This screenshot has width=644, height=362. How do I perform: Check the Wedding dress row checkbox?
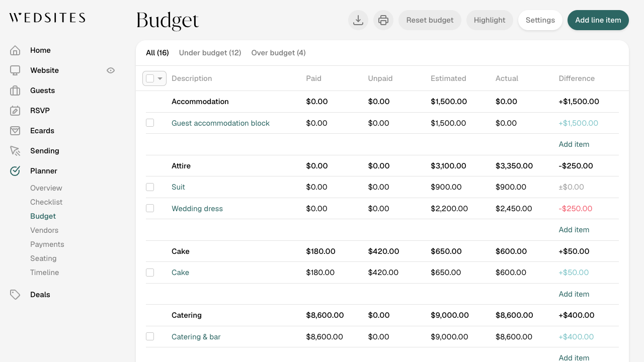click(x=150, y=208)
